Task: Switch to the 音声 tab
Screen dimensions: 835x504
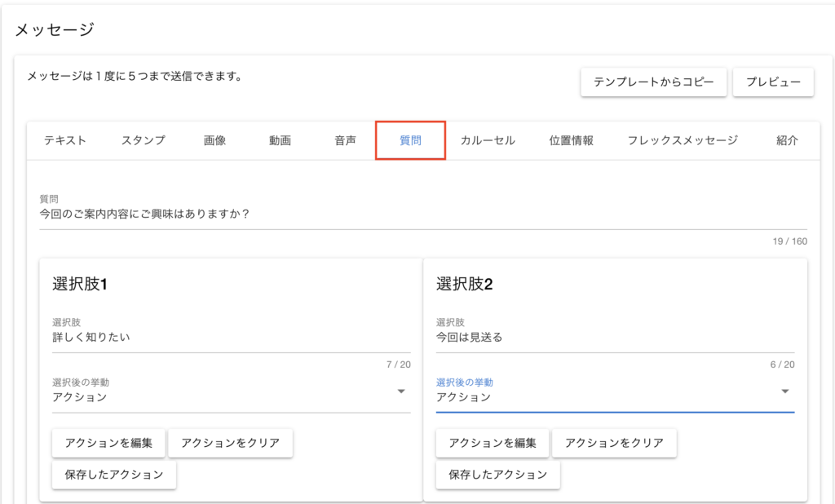Action: tap(345, 140)
